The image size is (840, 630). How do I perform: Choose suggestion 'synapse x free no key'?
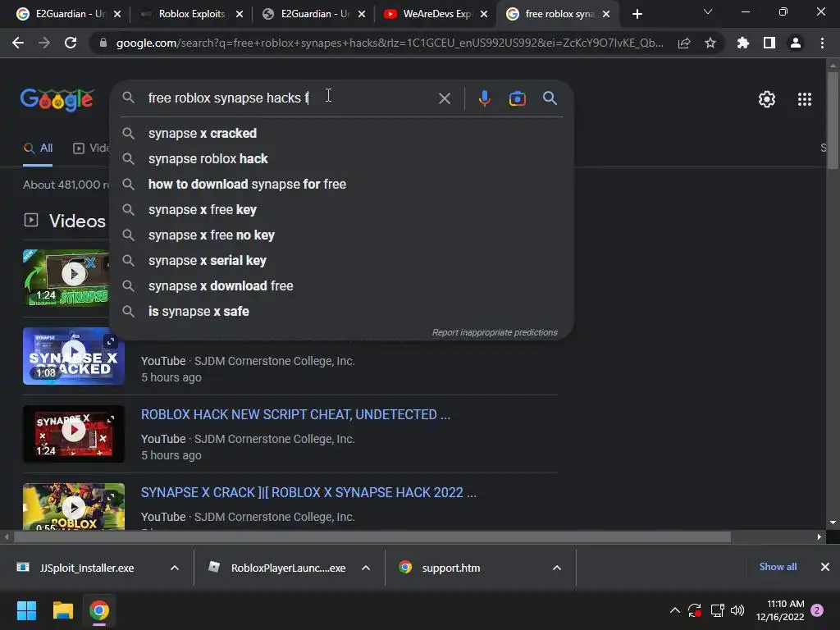click(342, 235)
